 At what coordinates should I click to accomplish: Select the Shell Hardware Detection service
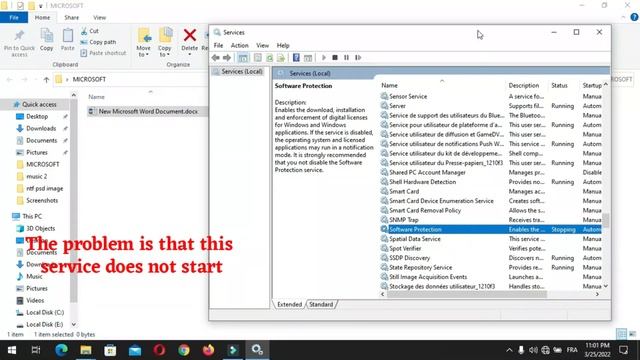click(x=491, y=182)
